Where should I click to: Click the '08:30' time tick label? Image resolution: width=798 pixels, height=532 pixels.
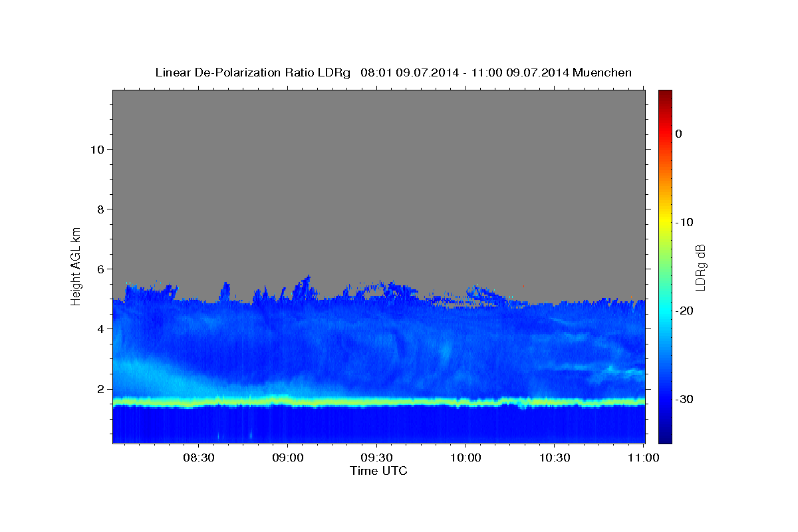199,458
